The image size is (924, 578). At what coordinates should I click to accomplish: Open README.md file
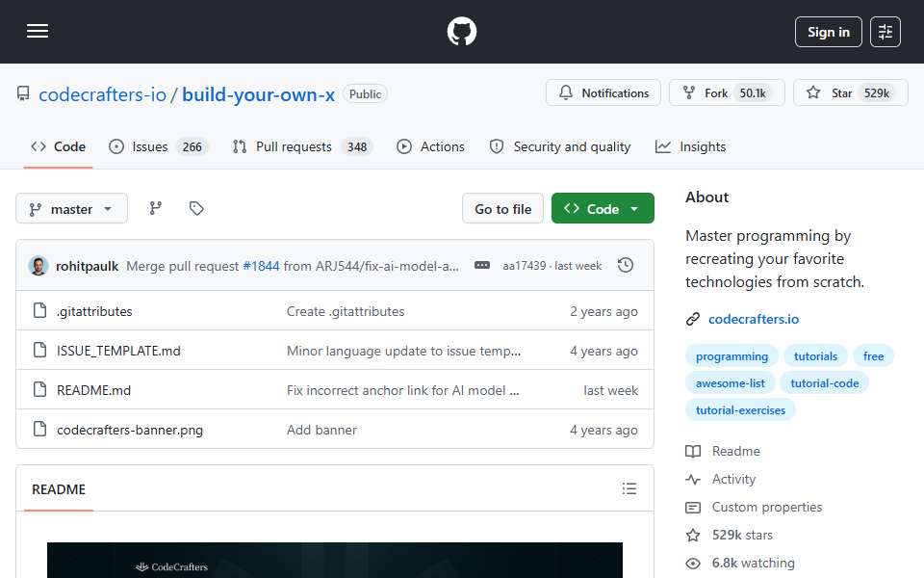pos(93,390)
